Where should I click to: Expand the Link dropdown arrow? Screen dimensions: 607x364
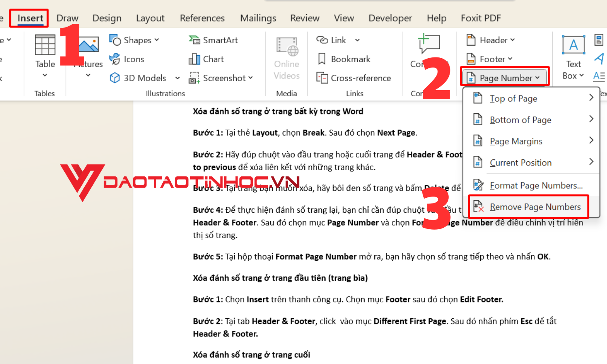point(357,40)
